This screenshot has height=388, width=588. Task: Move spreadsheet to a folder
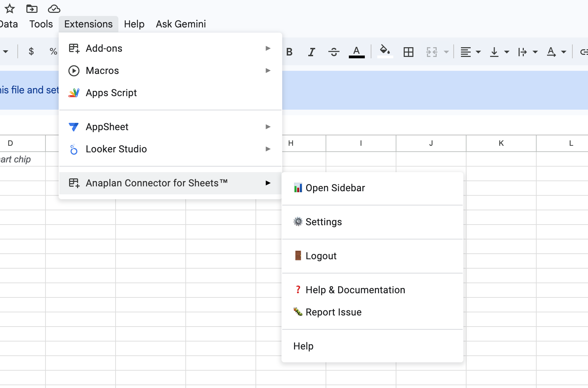[x=32, y=9]
